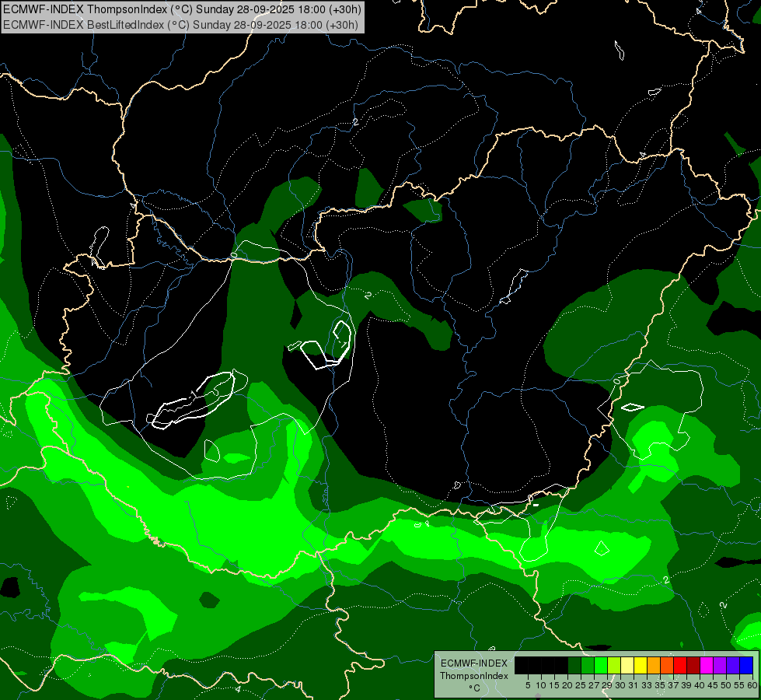Viewport: 761px width, 700px height.
Task: Click the lime 29-30 legend swatch
Action: (614, 665)
